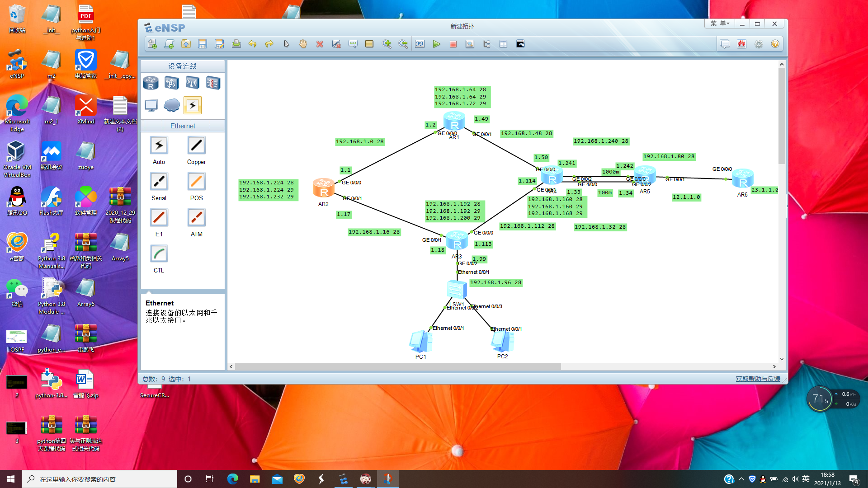Open the 获取帮助与反馈 link
Viewport: 868px width, 488px height.
758,379
